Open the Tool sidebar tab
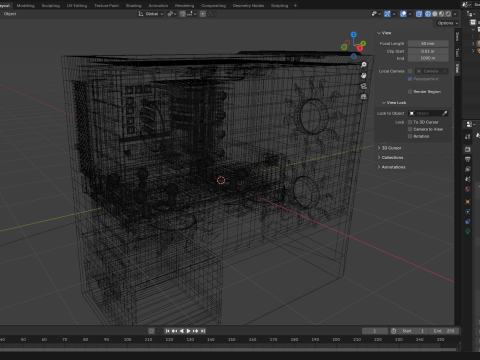480x360 pixels. point(457,53)
